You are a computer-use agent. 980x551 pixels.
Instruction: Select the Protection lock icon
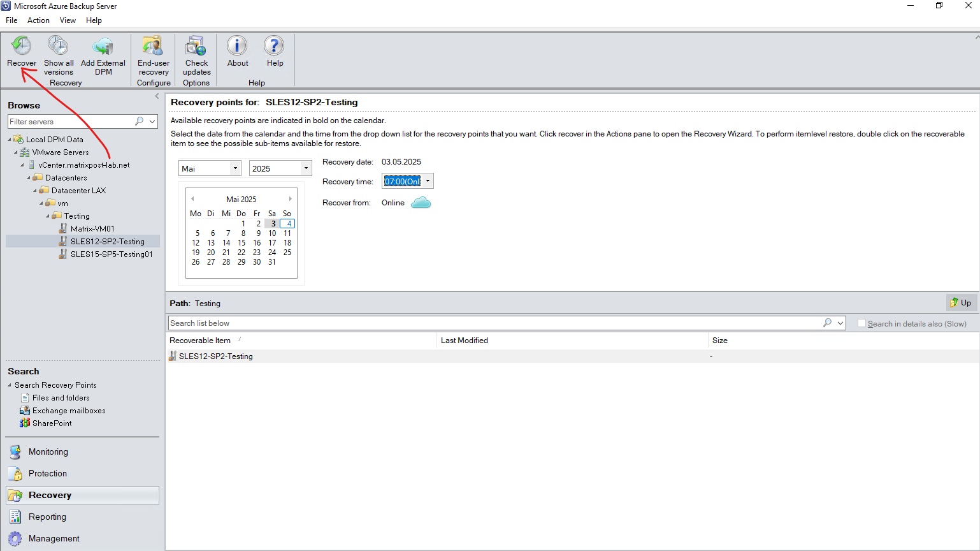click(x=15, y=474)
